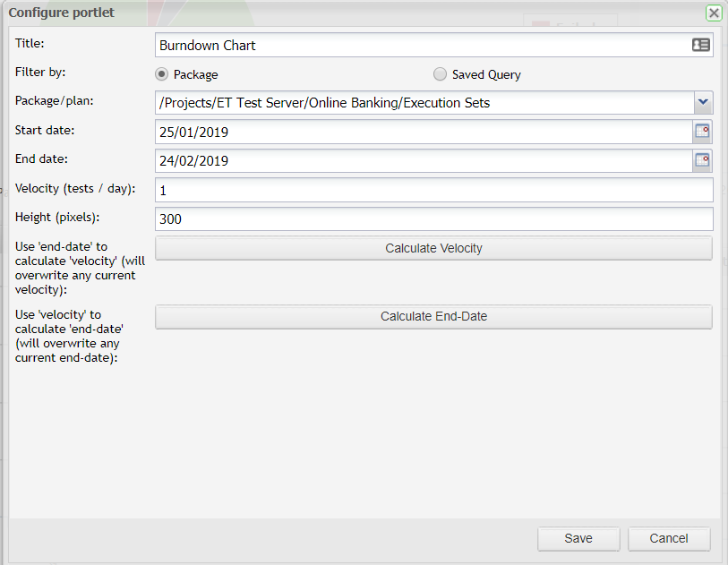
Task: Open the End date calendar picker
Action: tap(703, 161)
